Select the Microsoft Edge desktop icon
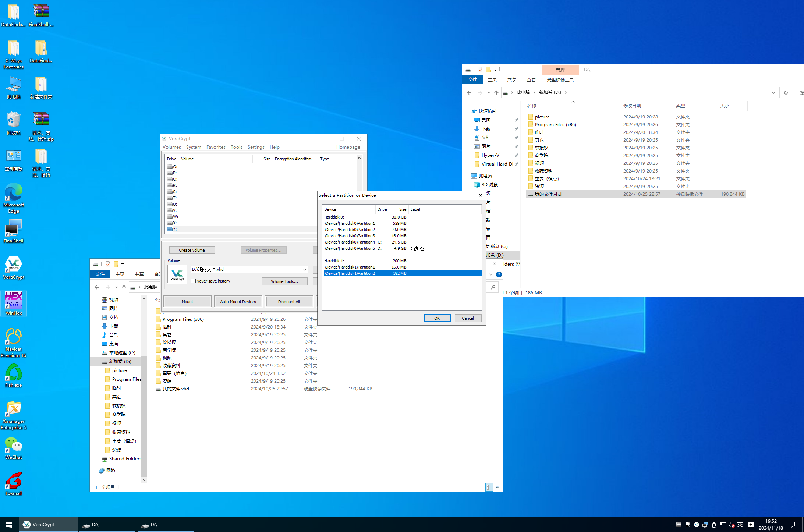The image size is (804, 532). click(14, 199)
